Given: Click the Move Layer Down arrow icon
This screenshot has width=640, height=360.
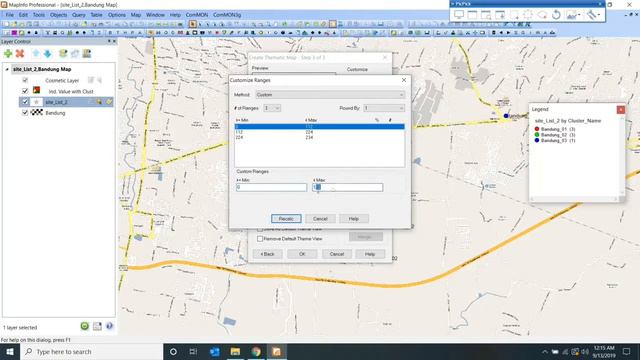Looking at the screenshot, I should click(47, 53).
